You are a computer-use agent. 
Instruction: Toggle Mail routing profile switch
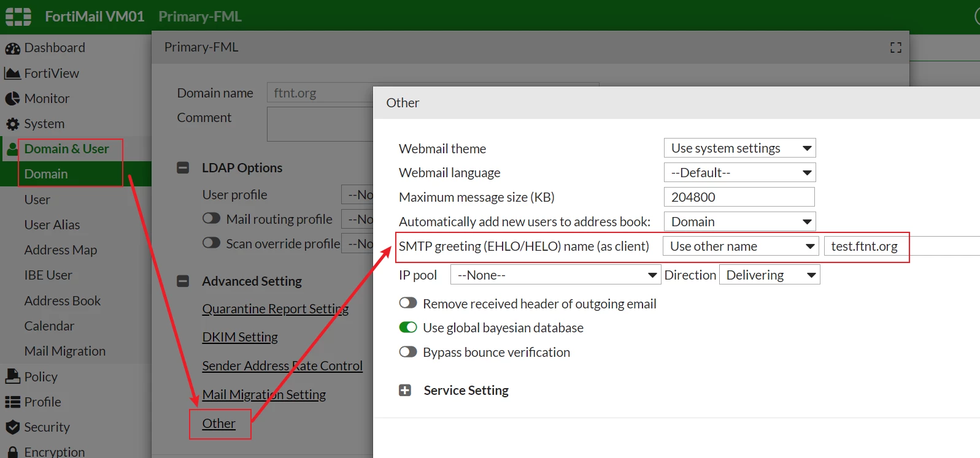pos(211,219)
